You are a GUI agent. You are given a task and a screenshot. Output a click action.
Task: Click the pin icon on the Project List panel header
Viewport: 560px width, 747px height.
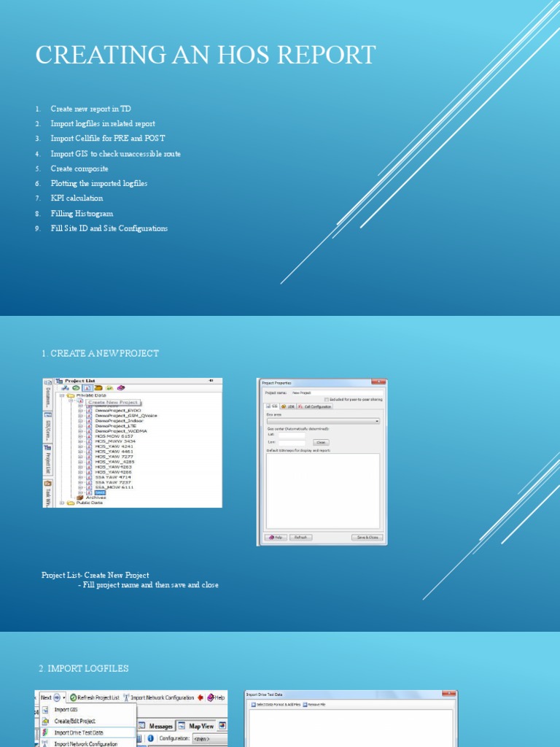click(x=211, y=381)
